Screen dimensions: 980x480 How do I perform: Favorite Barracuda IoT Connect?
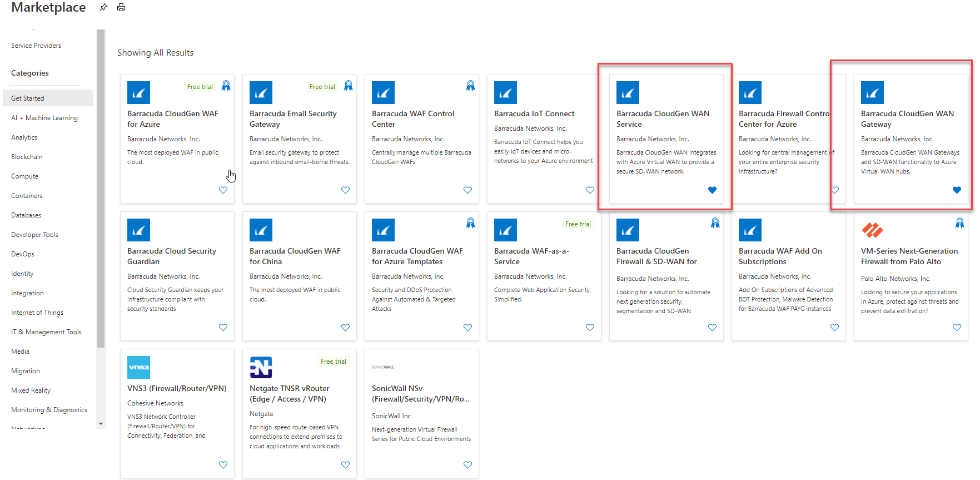point(590,190)
